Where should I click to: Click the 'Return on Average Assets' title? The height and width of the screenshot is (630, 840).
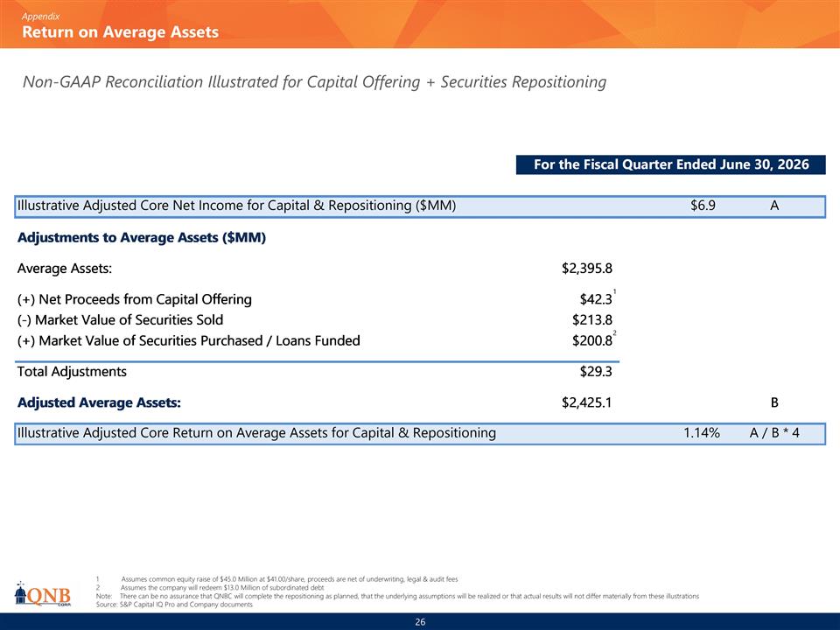click(x=121, y=32)
